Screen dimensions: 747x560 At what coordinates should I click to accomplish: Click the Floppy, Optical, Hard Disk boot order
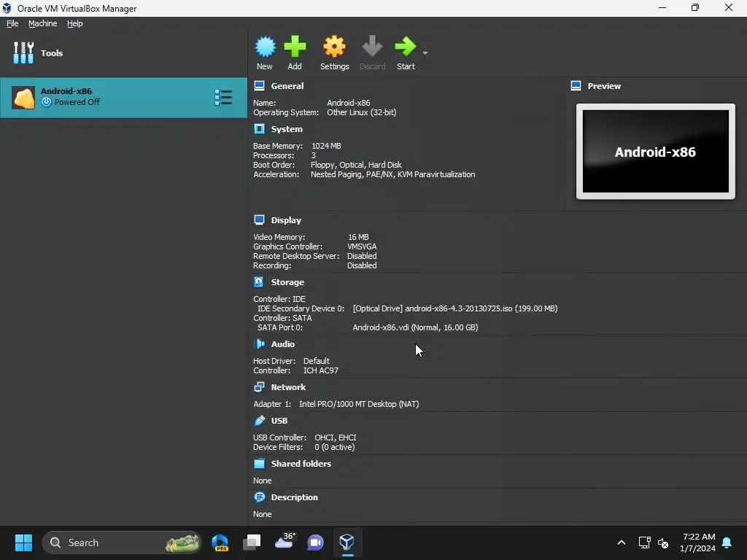[x=356, y=165]
